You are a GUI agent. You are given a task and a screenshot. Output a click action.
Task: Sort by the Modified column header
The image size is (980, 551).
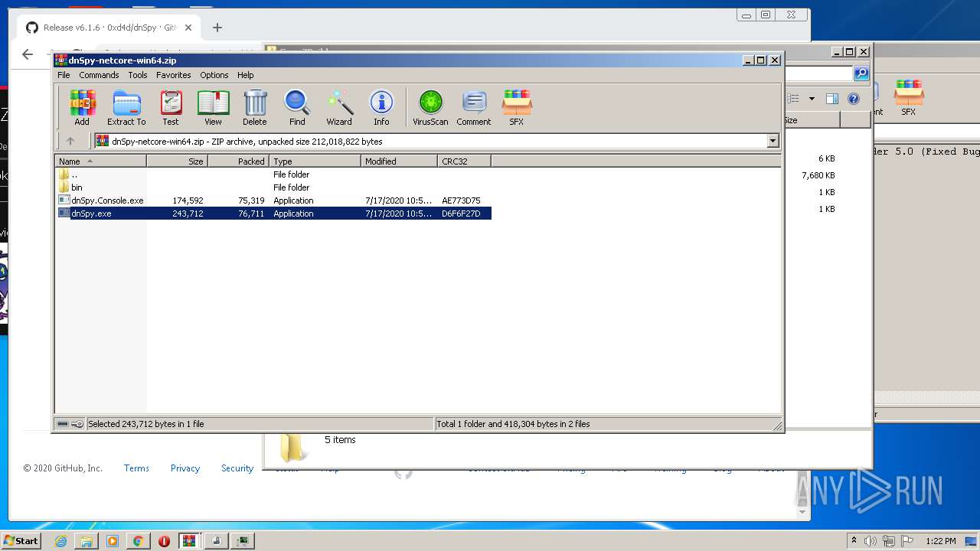click(399, 161)
